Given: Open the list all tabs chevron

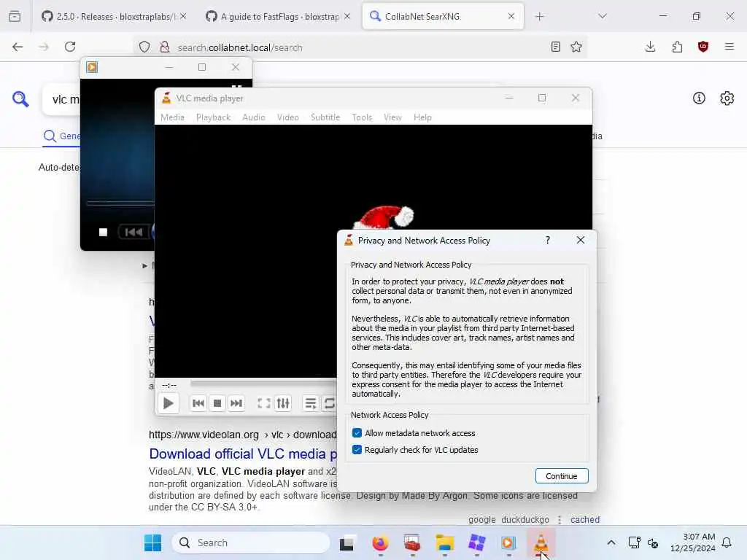Looking at the screenshot, I should pyautogui.click(x=603, y=17).
